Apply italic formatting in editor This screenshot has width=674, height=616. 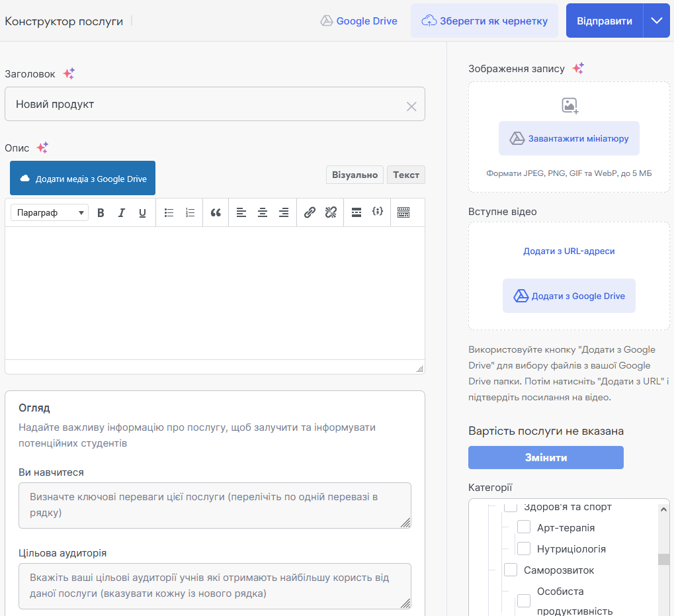point(122,212)
